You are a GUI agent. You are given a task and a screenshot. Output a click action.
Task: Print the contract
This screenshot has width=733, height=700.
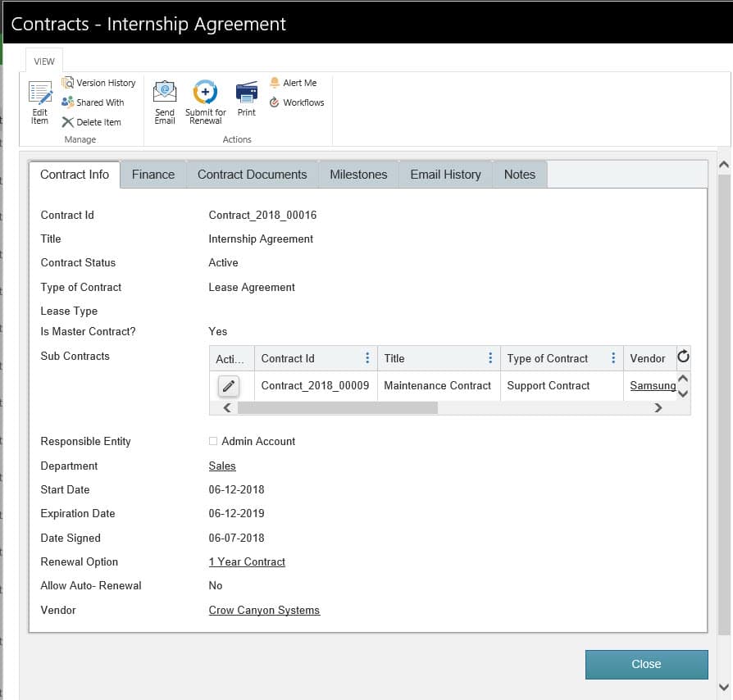(246, 98)
